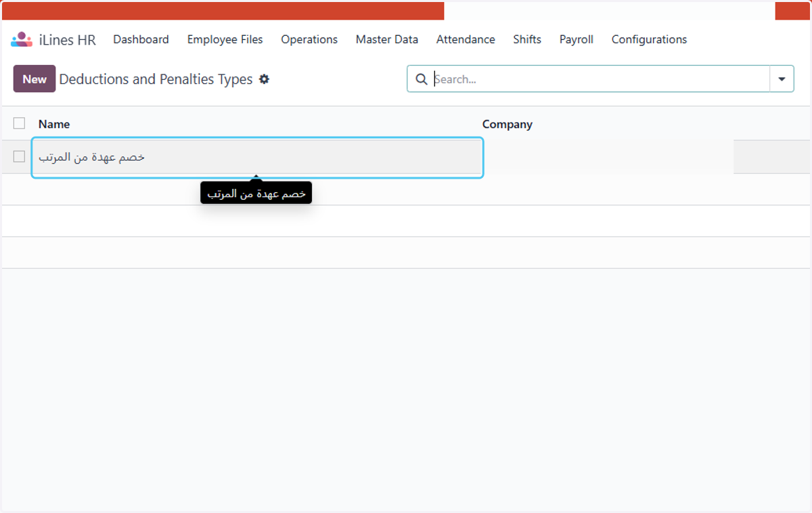Tick the select-all checkbox in the header
This screenshot has width=812, height=513.
coord(20,123)
